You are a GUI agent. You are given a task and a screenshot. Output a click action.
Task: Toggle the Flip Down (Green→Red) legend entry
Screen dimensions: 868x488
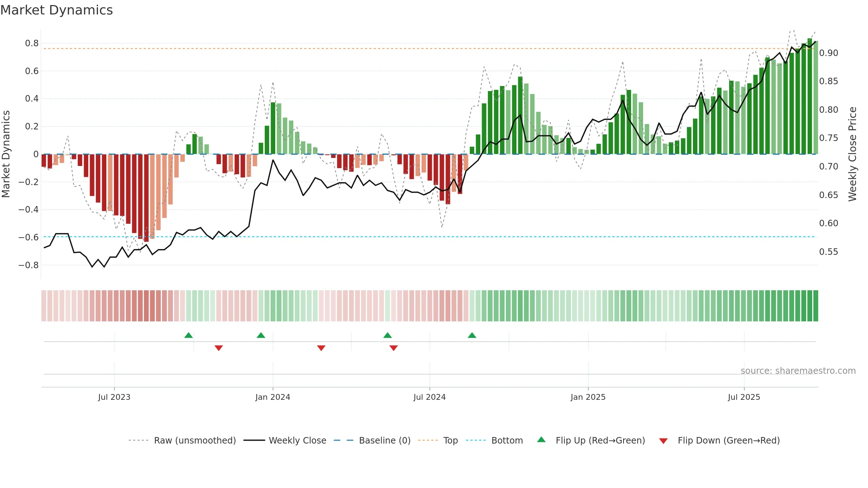(x=719, y=440)
